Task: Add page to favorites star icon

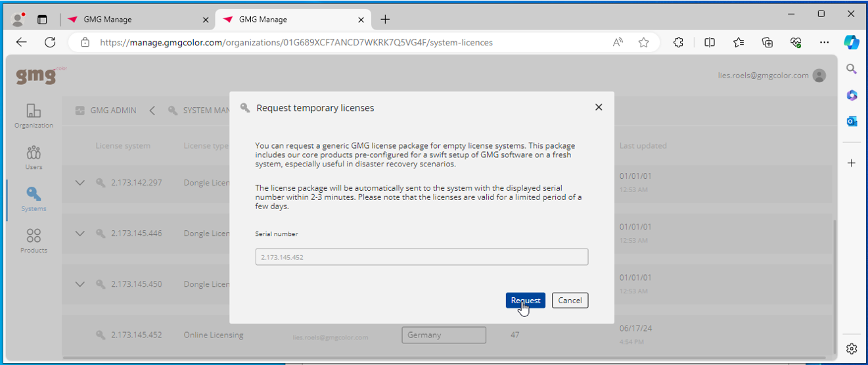Action: (644, 42)
